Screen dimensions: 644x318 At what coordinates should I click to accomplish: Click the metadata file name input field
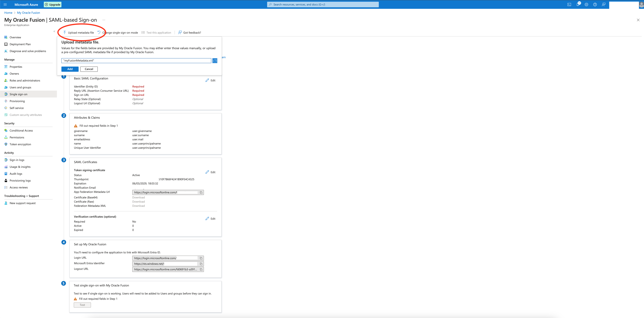tap(136, 61)
